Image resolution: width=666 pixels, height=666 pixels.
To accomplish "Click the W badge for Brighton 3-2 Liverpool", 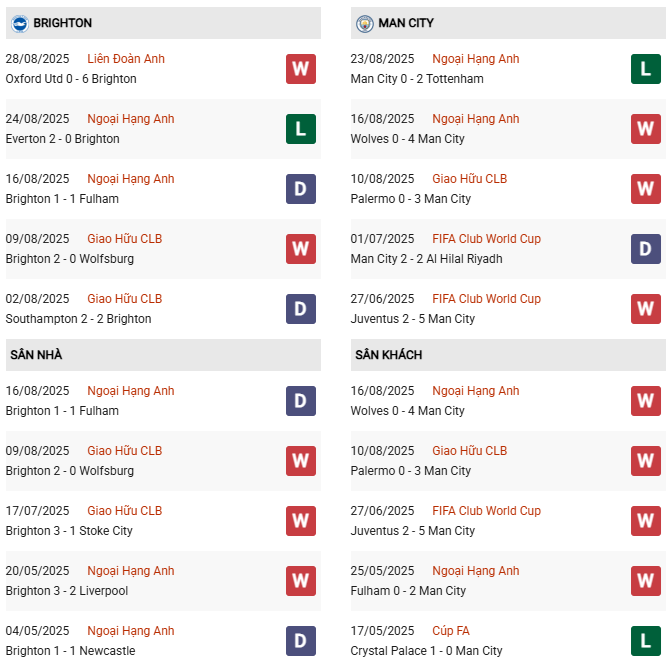I will click(x=301, y=581).
